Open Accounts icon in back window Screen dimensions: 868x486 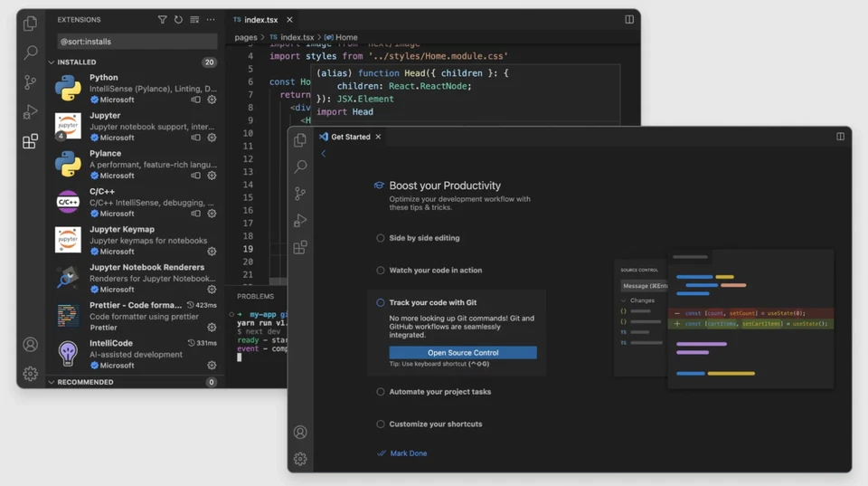(31, 344)
